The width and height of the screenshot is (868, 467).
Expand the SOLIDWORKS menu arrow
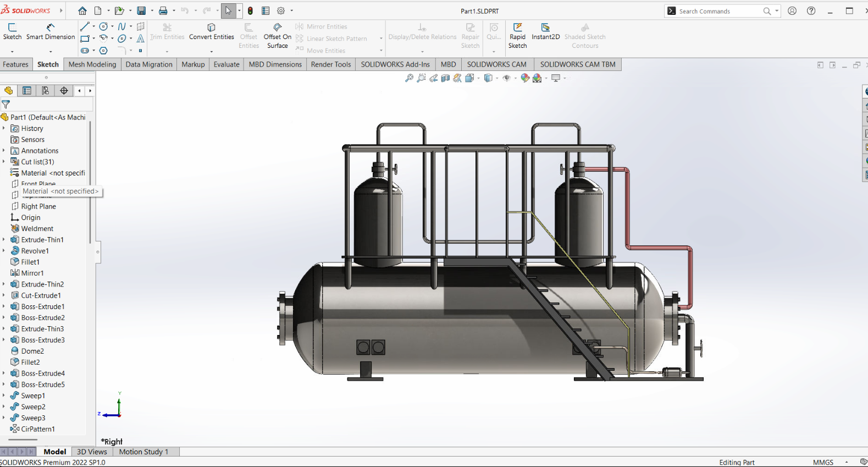click(61, 10)
